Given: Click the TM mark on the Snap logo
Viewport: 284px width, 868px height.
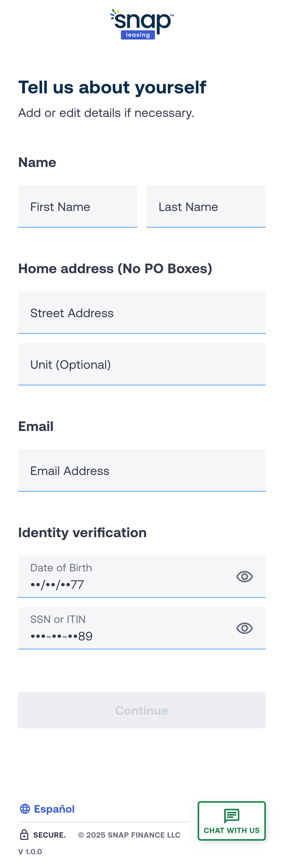Looking at the screenshot, I should tap(172, 15).
